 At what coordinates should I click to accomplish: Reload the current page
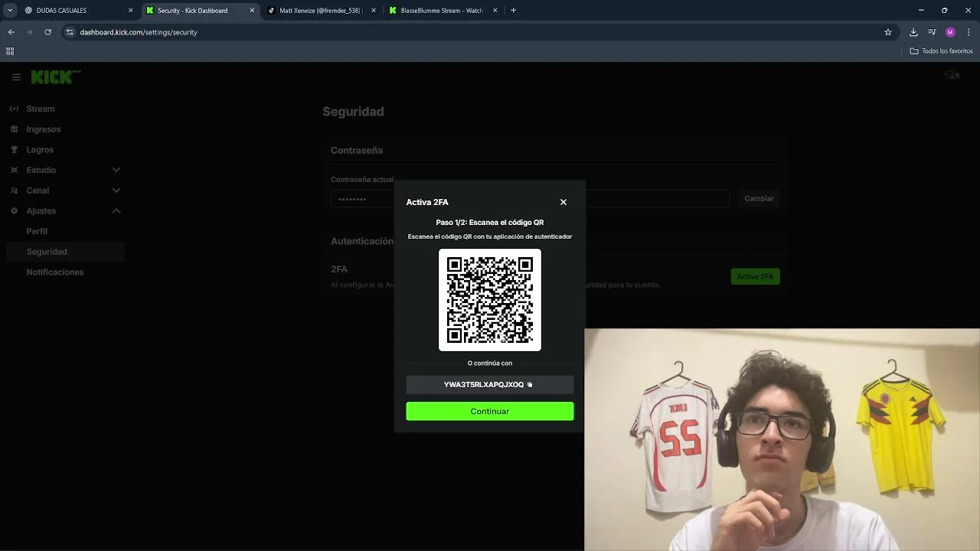pos(48,32)
